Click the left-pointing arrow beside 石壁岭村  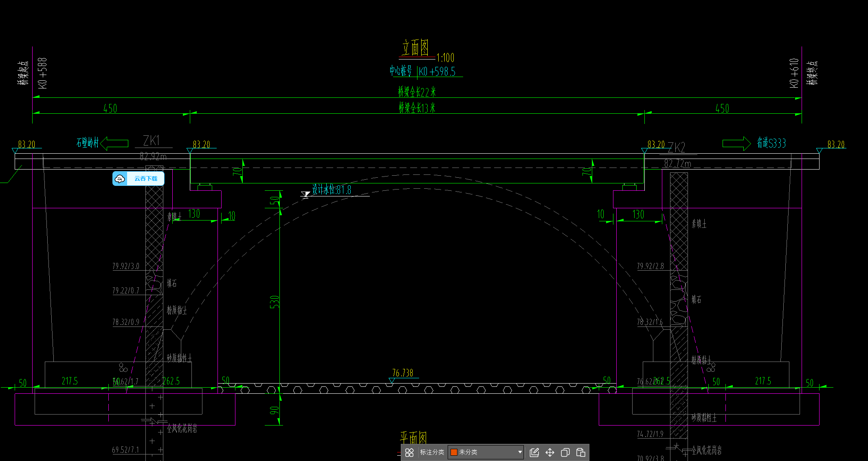click(114, 143)
